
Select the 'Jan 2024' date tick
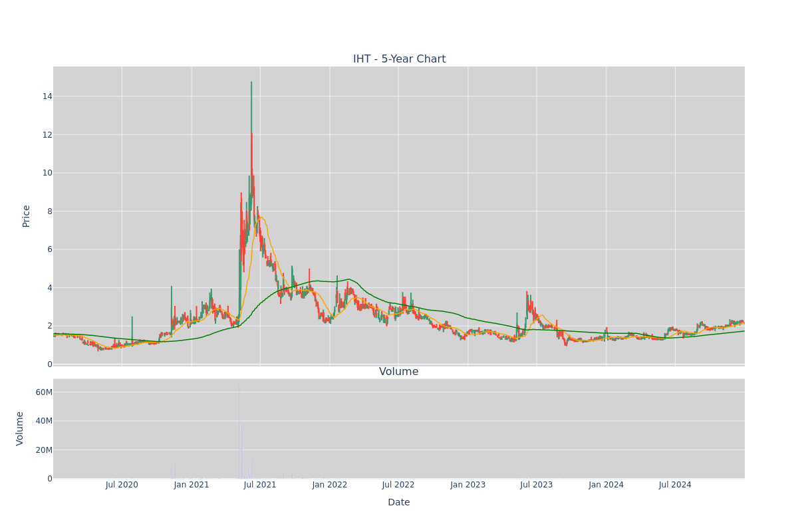coord(606,485)
